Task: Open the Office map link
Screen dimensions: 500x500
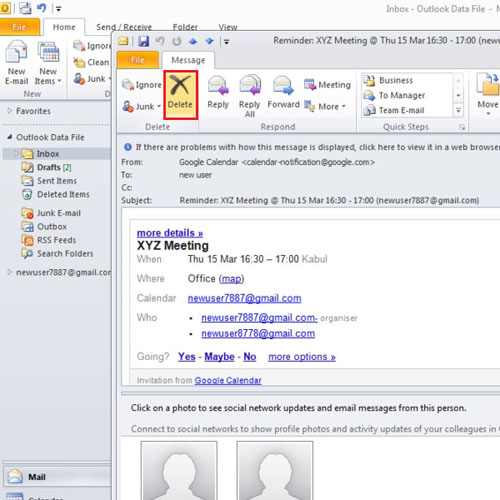Action: pos(232,279)
